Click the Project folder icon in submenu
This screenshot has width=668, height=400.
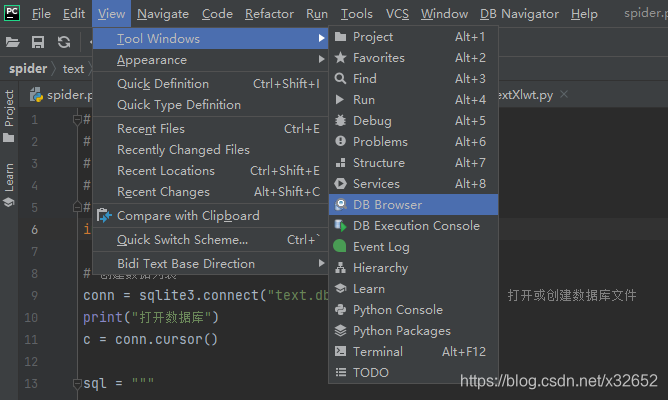pyautogui.click(x=340, y=37)
